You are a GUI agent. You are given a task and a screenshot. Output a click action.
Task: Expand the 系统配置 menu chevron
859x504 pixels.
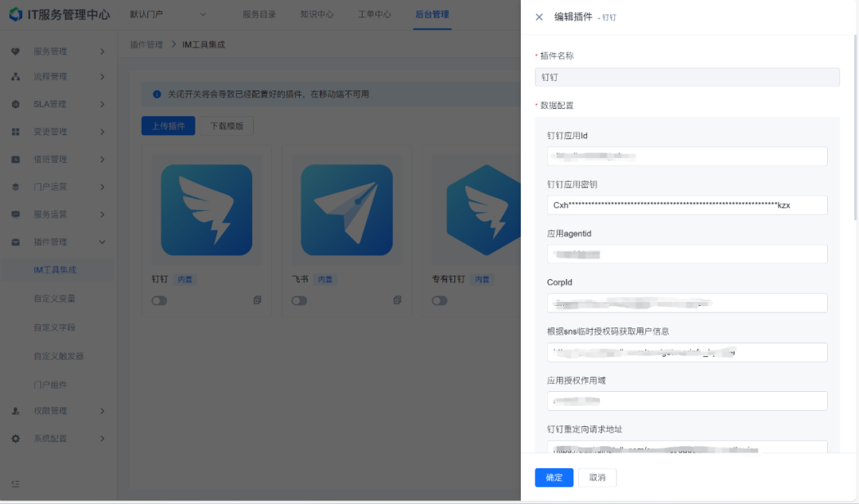pyautogui.click(x=103, y=438)
